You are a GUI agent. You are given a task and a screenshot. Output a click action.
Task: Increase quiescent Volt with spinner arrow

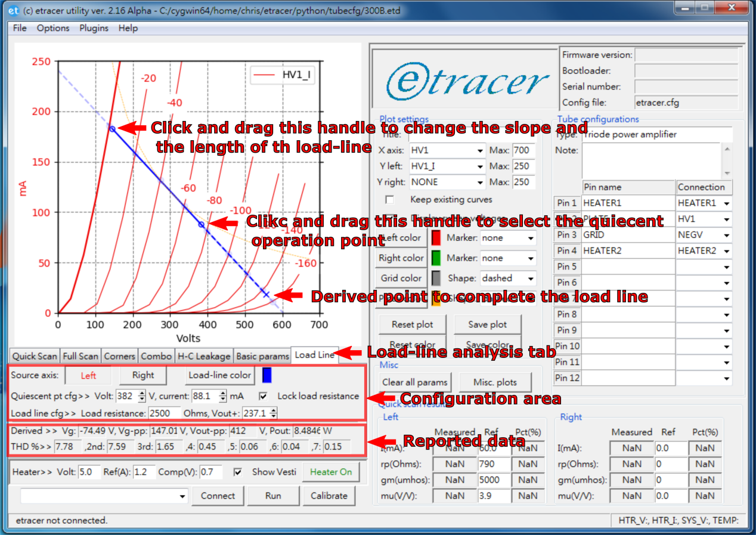point(141,392)
